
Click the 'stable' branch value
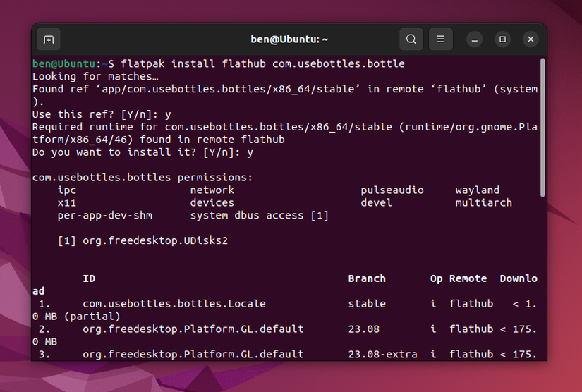pyautogui.click(x=367, y=304)
